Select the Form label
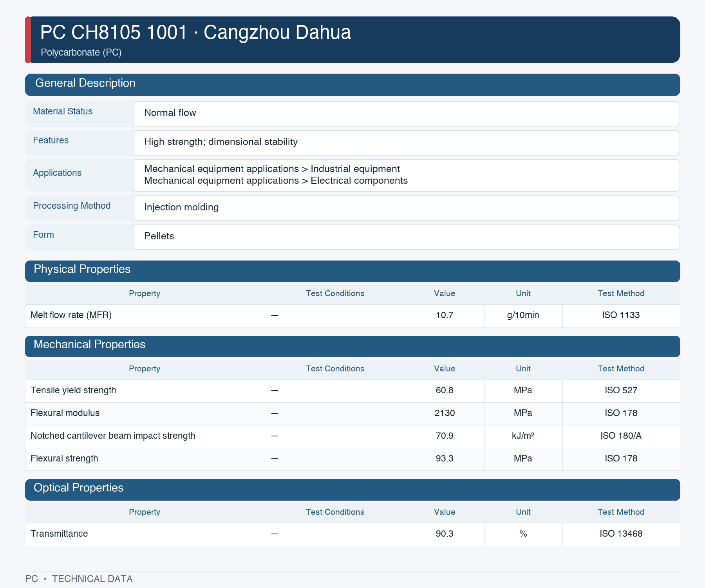Viewport: 705px width, 588px height. (x=43, y=235)
